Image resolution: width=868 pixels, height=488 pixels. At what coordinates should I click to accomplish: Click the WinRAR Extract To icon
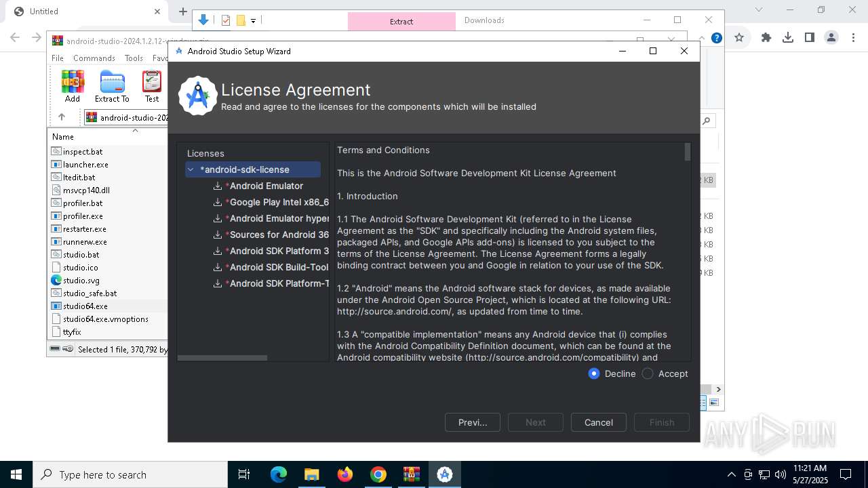point(112,86)
